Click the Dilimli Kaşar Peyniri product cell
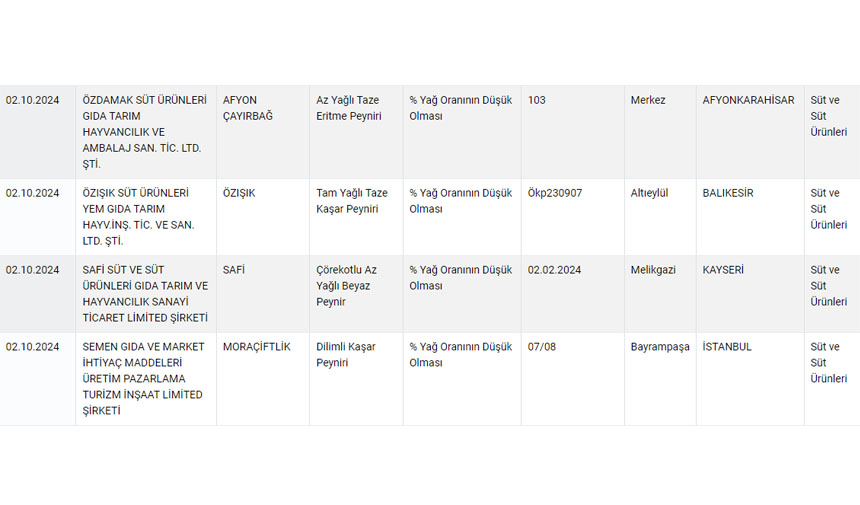Image resolution: width=860 pixels, height=505 pixels. (346, 355)
